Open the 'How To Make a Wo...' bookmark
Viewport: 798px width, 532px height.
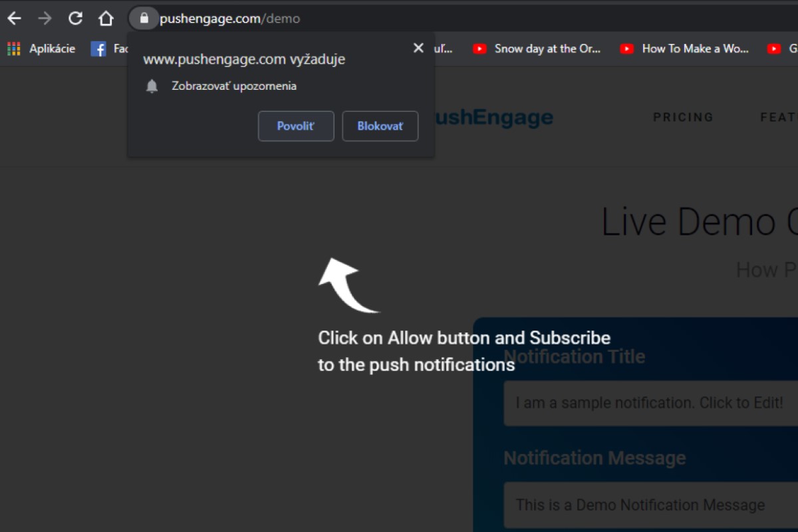coord(684,49)
